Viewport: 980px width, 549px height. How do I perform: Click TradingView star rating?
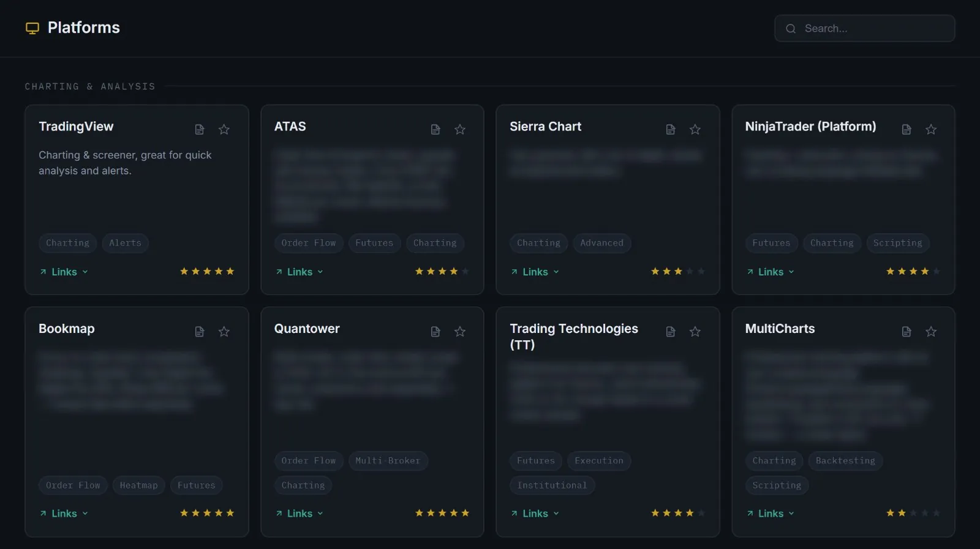(x=207, y=271)
